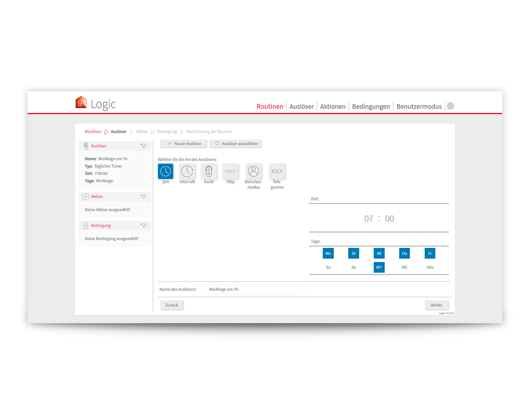Collapse the Bedingung sidebar panel
Image resolution: width=532 pixels, height=399 pixels.
pyautogui.click(x=143, y=226)
